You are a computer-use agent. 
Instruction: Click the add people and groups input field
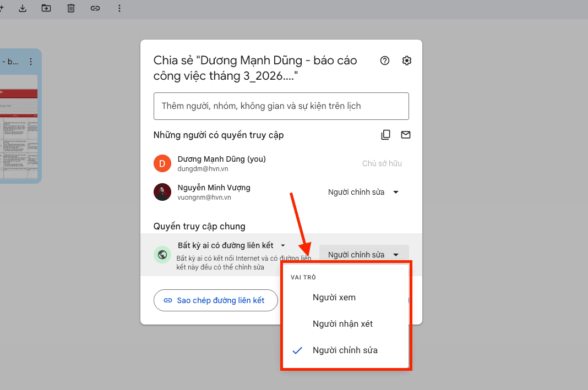coord(281,106)
